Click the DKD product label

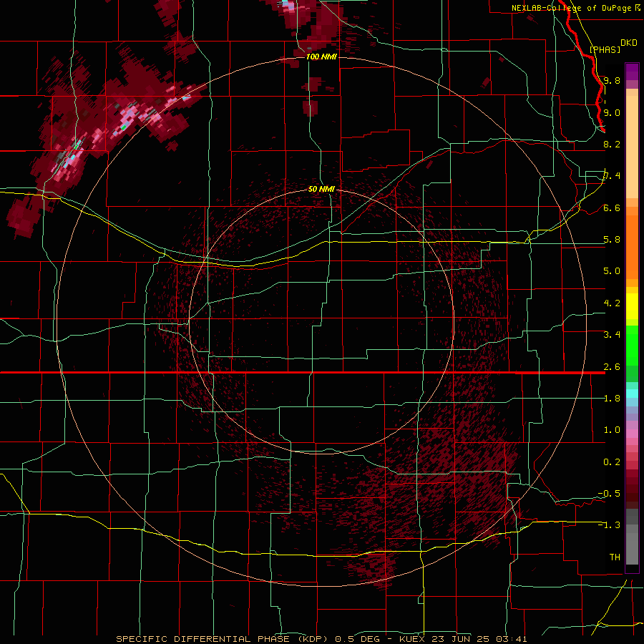pos(629,43)
